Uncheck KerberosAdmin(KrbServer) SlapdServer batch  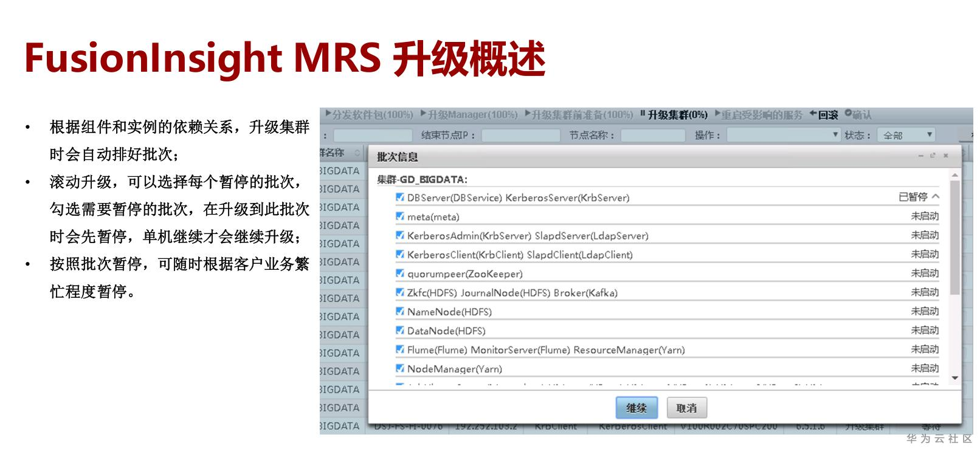point(400,235)
